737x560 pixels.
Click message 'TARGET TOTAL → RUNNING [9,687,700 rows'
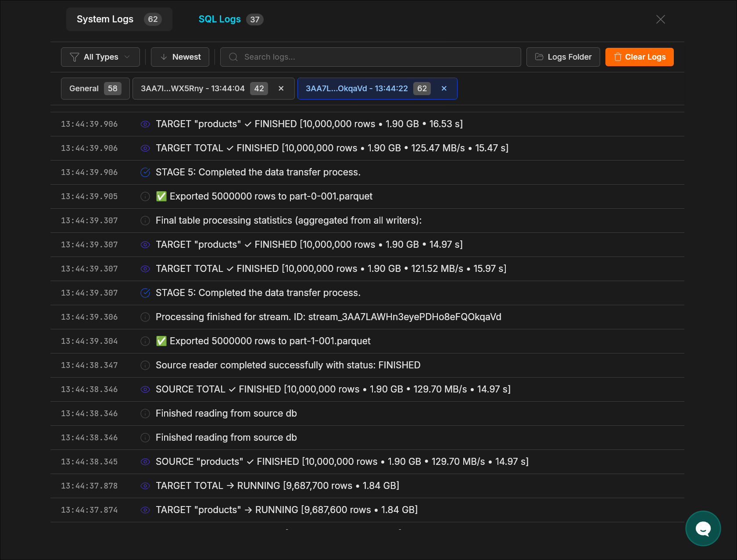(278, 486)
